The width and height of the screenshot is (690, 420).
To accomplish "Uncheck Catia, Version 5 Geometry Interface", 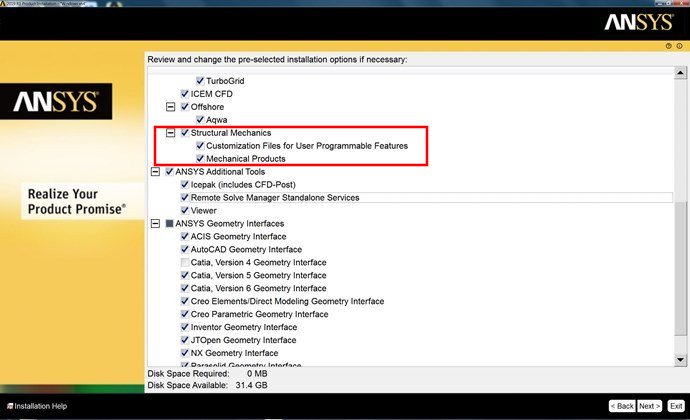I will click(185, 275).
